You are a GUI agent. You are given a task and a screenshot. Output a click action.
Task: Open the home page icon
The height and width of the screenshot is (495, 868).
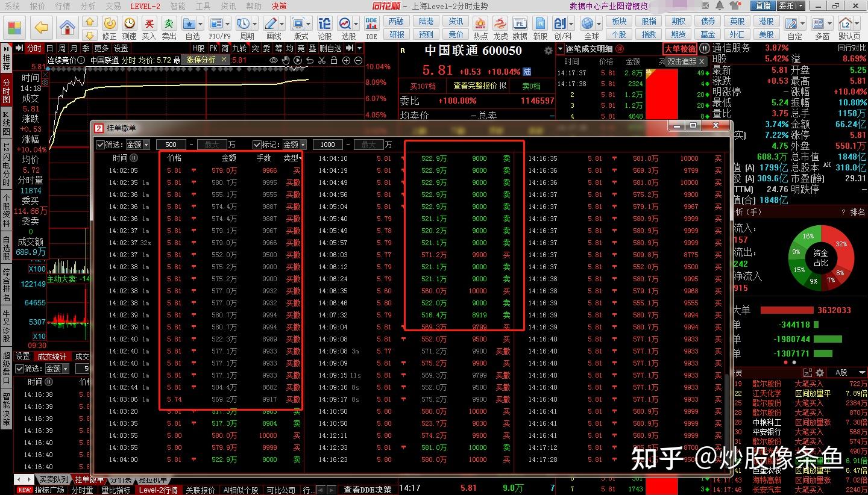pyautogui.click(x=67, y=27)
